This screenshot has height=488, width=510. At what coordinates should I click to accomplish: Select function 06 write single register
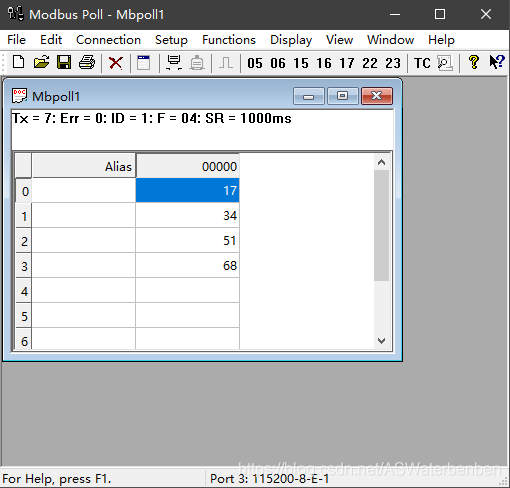(278, 63)
